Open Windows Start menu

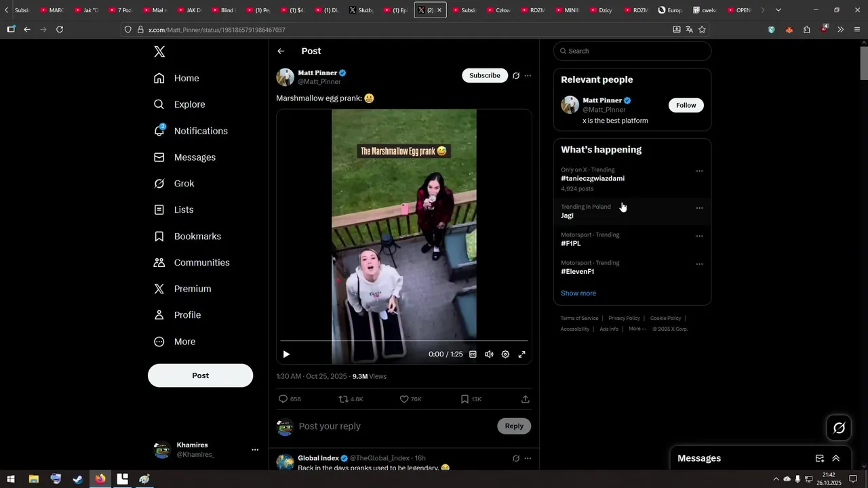click(10, 479)
